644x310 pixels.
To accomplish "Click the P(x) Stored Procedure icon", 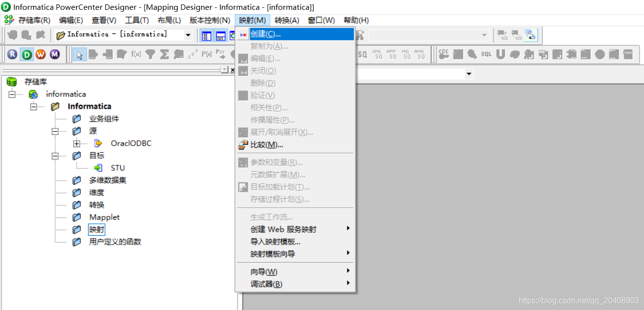I will (x=207, y=54).
